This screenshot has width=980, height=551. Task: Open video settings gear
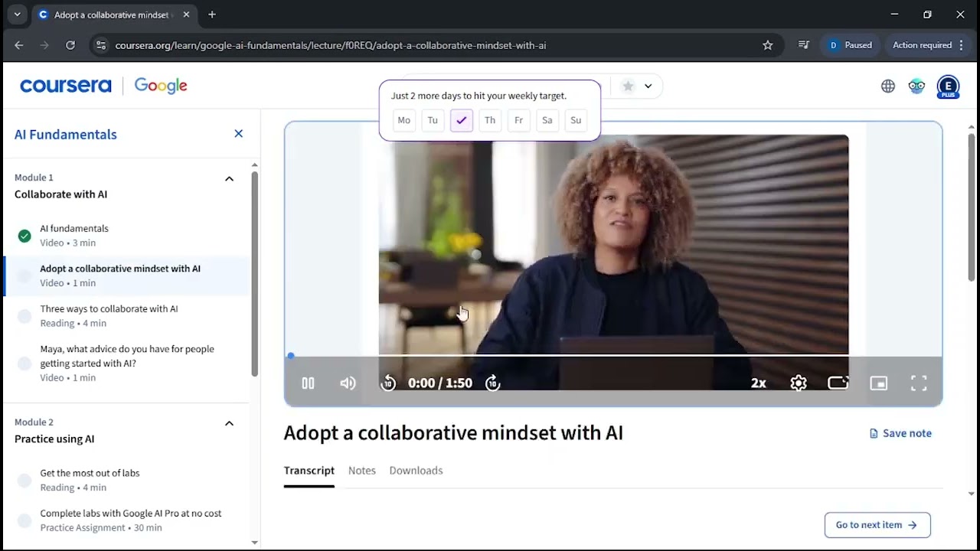799,383
